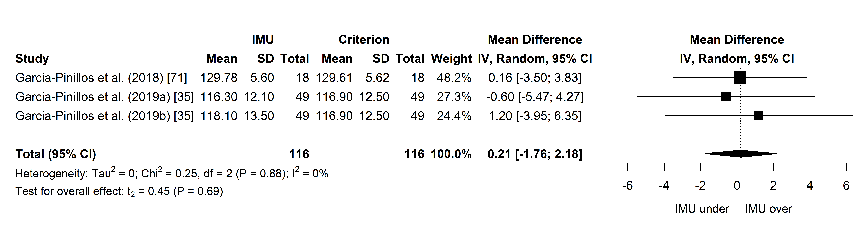The width and height of the screenshot is (868, 231).
Task: Click the Heterogeneity statistics line
Action: point(172,174)
